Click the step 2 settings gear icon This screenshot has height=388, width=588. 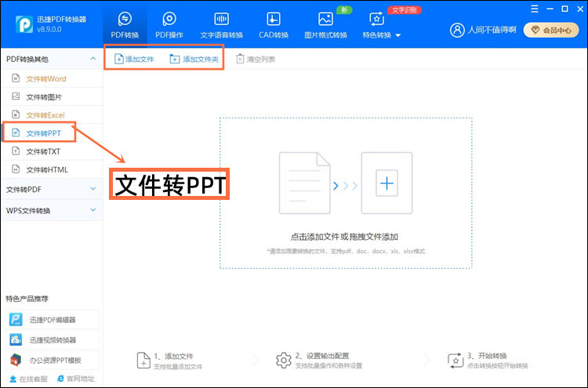(284, 361)
